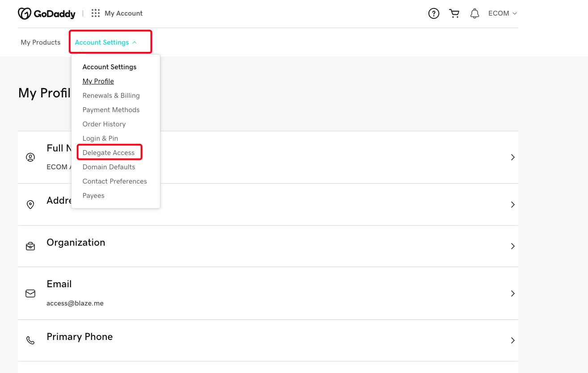
Task: Select Delegate Access from the menu
Action: pyautogui.click(x=109, y=153)
